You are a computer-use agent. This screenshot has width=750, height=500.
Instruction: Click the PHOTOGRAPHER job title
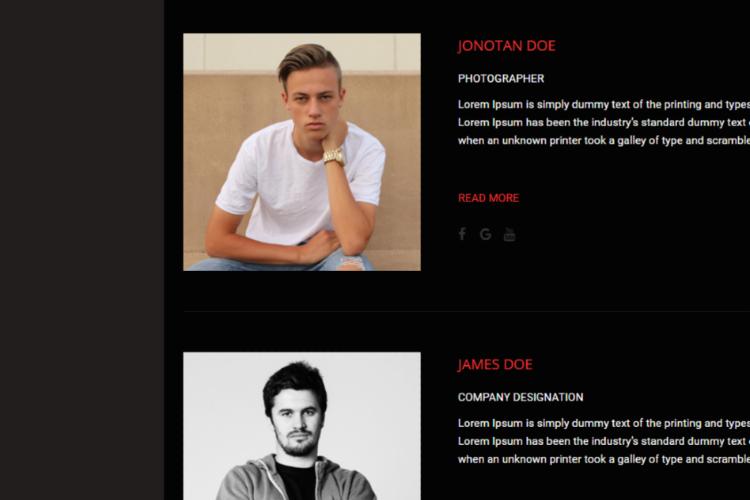501,78
